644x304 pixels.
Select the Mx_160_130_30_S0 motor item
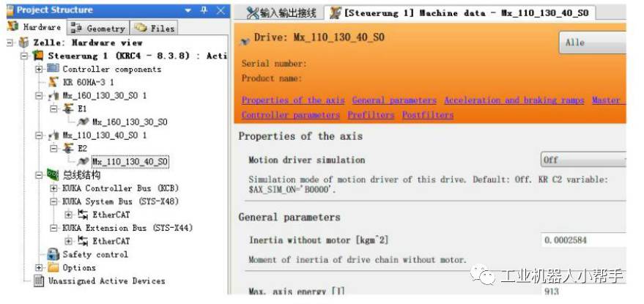pyautogui.click(x=129, y=122)
